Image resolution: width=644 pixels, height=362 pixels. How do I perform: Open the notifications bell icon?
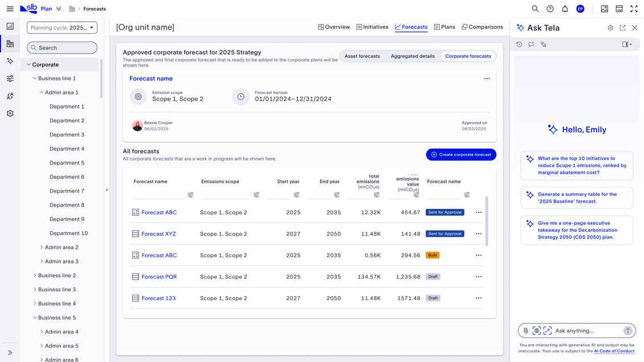[565, 9]
